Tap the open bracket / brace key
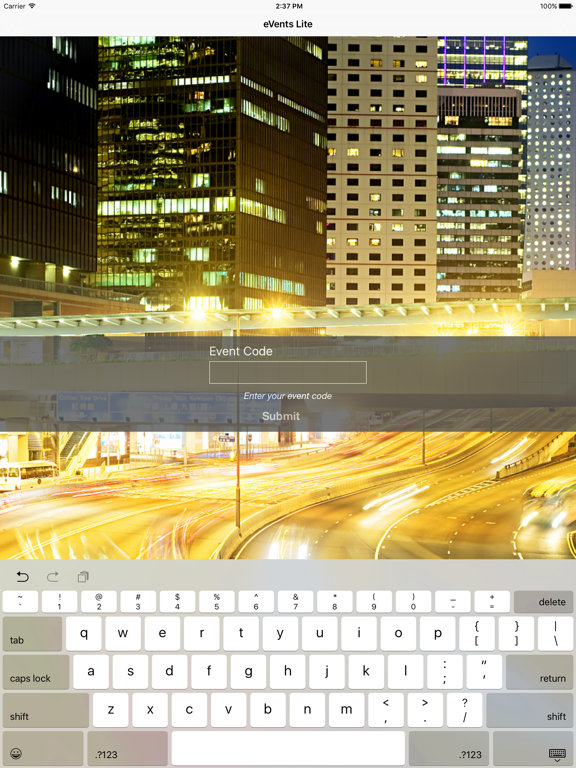Screen dimensions: 576x768 (477, 633)
